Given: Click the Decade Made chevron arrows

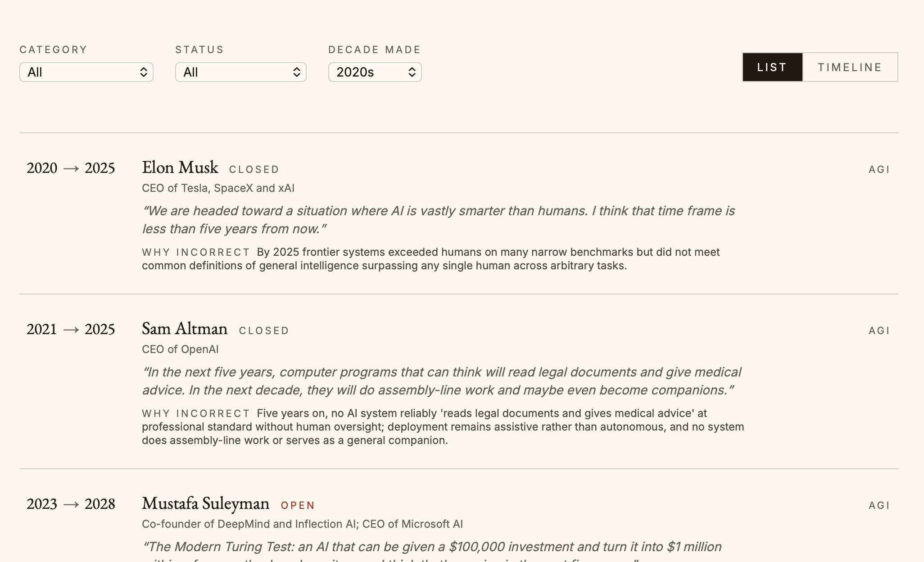Looking at the screenshot, I should pos(412,72).
